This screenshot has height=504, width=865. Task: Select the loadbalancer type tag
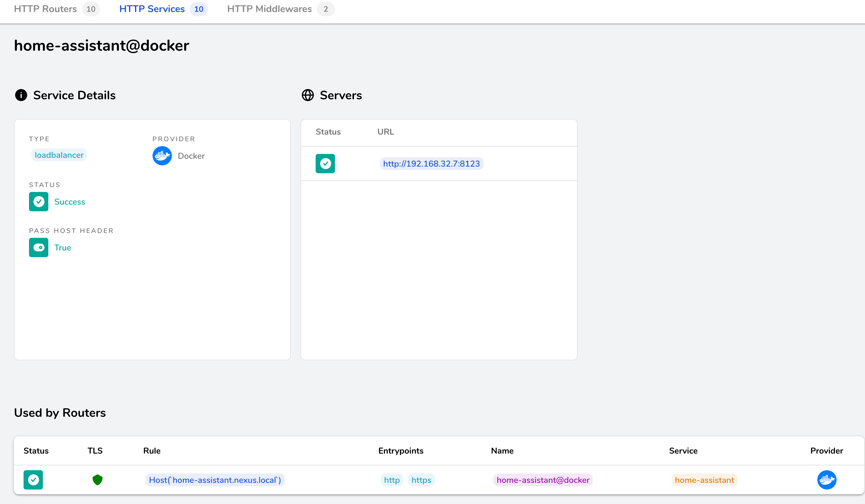pos(59,155)
